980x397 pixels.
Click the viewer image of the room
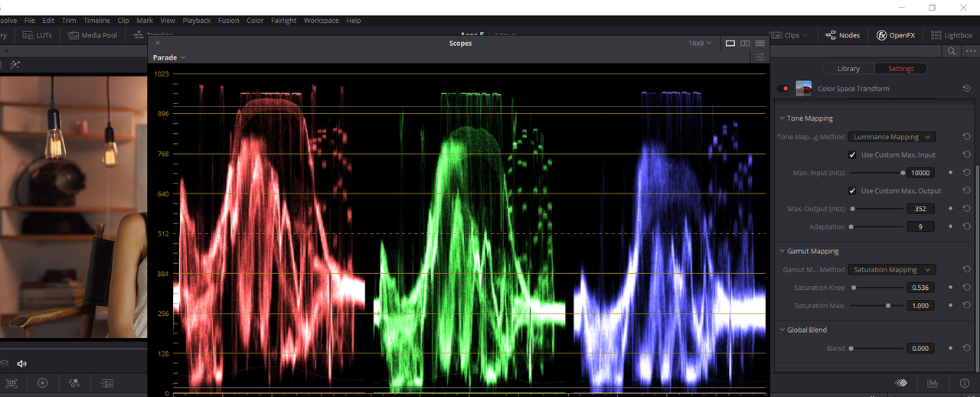pyautogui.click(x=73, y=207)
